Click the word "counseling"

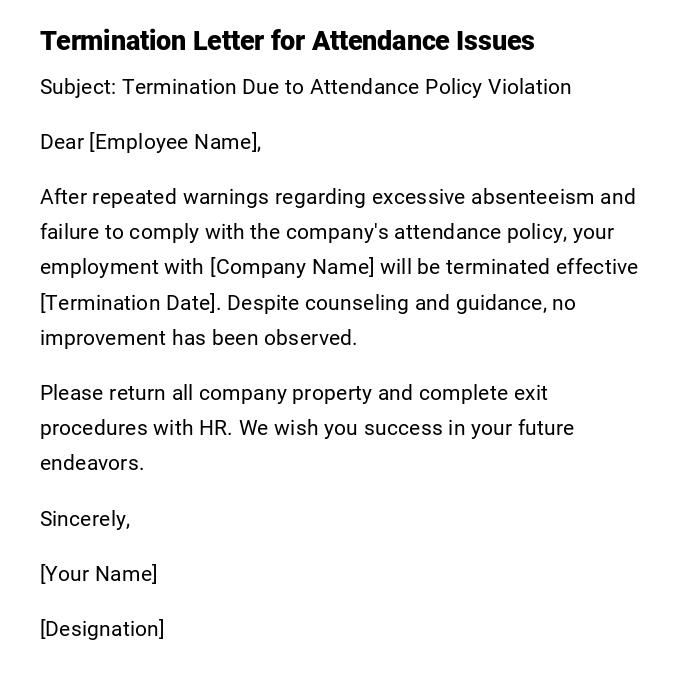click(360, 303)
